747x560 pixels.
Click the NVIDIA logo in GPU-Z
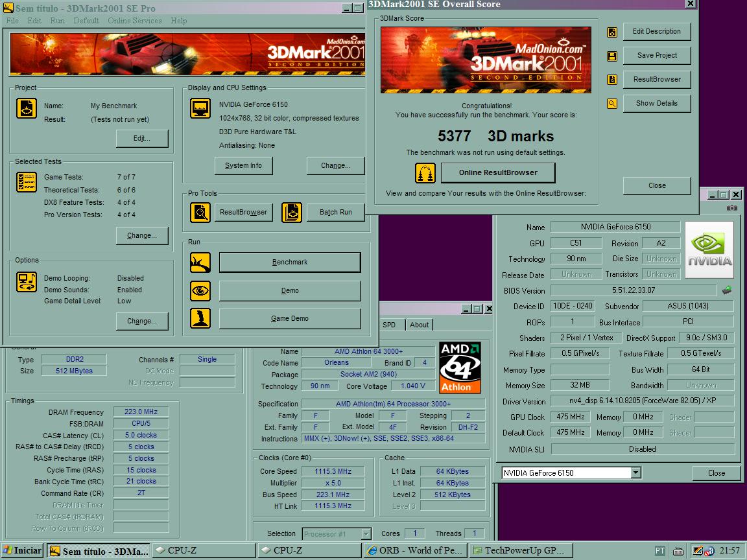point(709,250)
